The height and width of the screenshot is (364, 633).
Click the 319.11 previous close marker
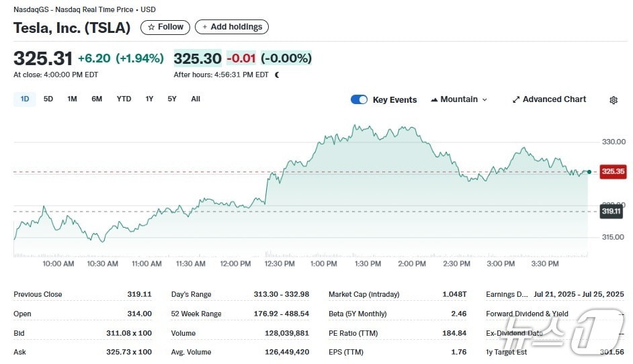pyautogui.click(x=611, y=212)
